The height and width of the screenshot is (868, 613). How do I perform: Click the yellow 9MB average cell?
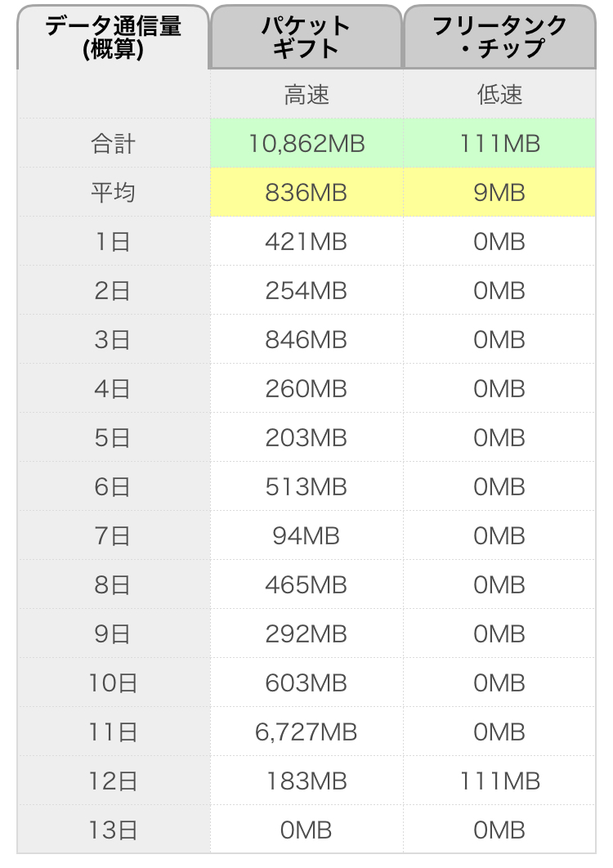(x=499, y=193)
